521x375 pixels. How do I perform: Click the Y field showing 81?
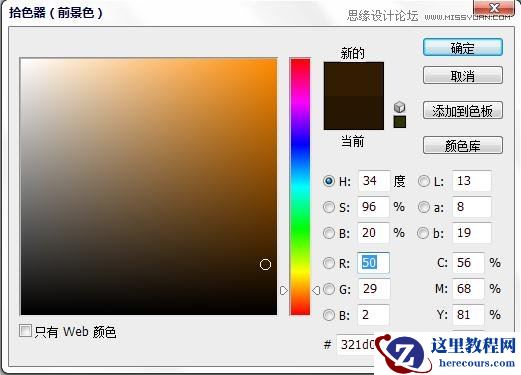(x=468, y=315)
